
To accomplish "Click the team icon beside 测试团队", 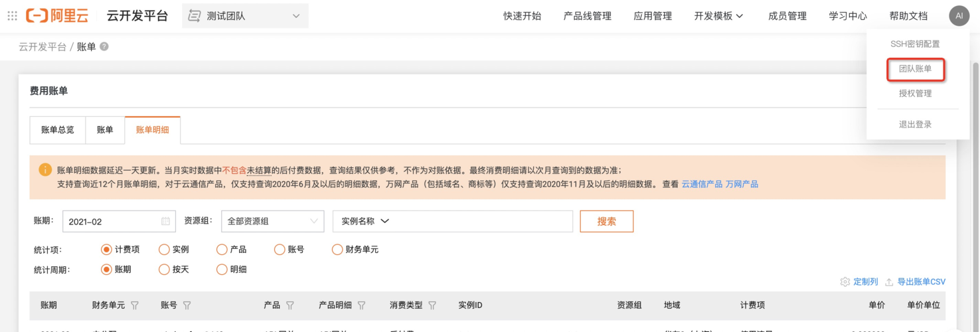I will point(195,16).
